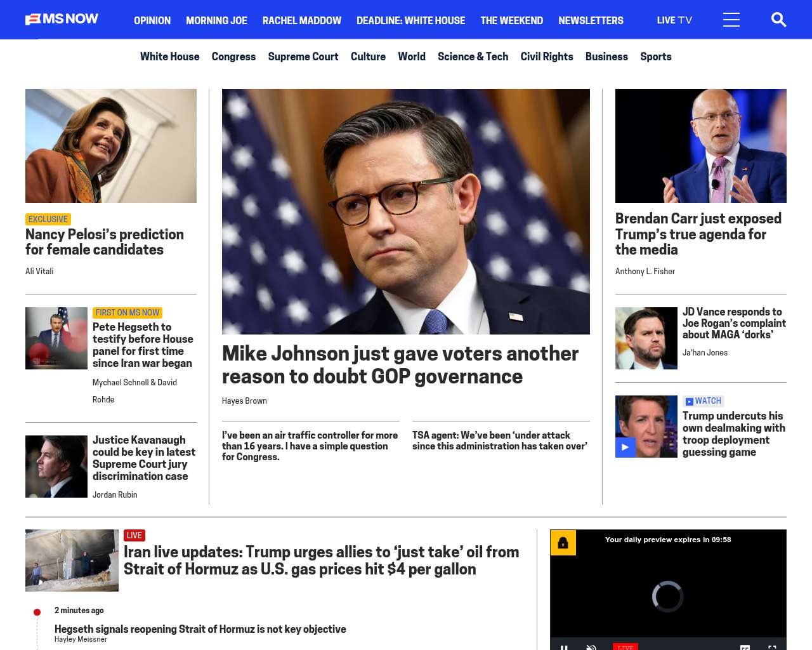Click the WATCH tag above Trump story
The width and height of the screenshot is (812, 650).
pos(703,401)
